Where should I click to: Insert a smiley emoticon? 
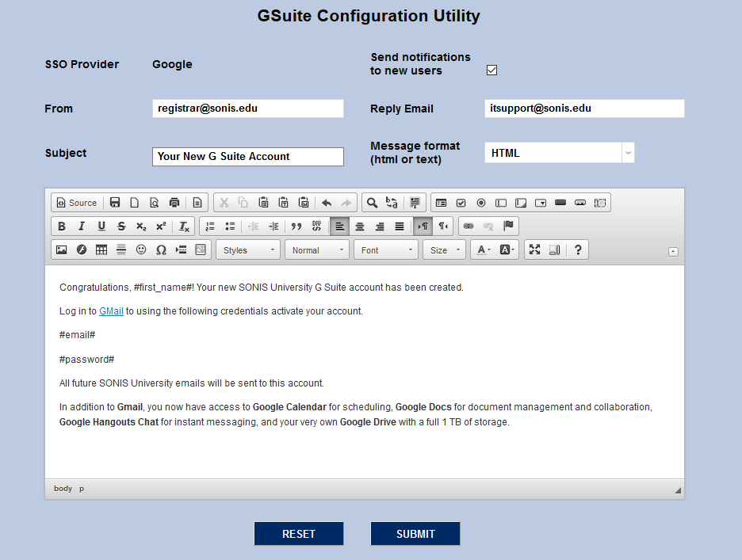141,250
